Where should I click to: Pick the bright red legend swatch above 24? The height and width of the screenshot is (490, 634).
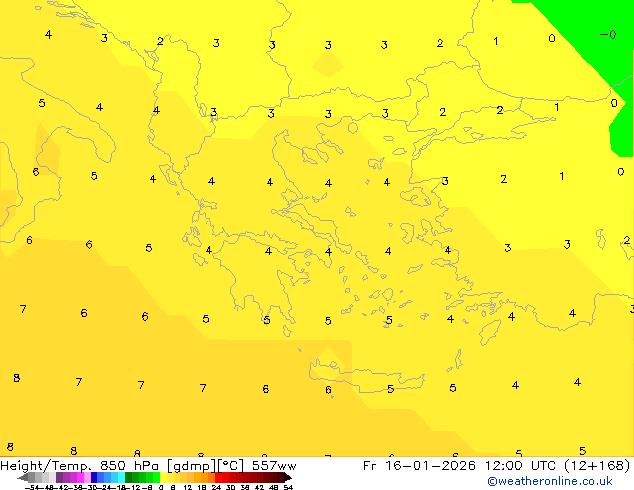coord(218,477)
